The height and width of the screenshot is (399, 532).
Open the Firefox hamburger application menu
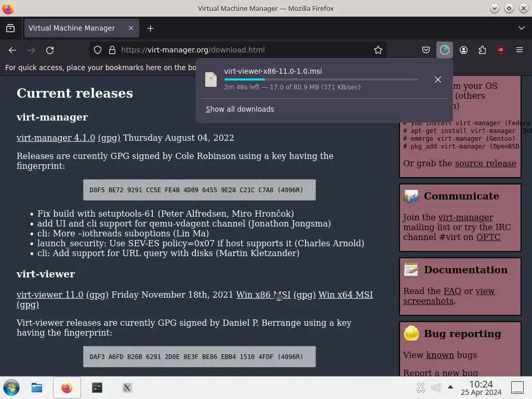click(520, 50)
